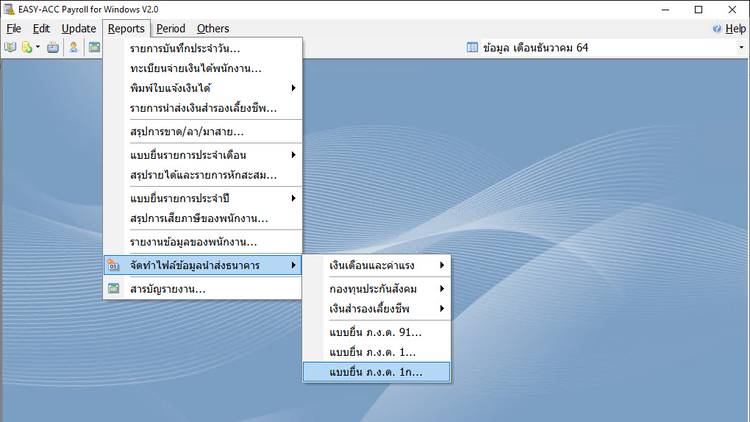Click the yellow document with green arrow icon
This screenshot has width=750, height=422.
click(27, 47)
